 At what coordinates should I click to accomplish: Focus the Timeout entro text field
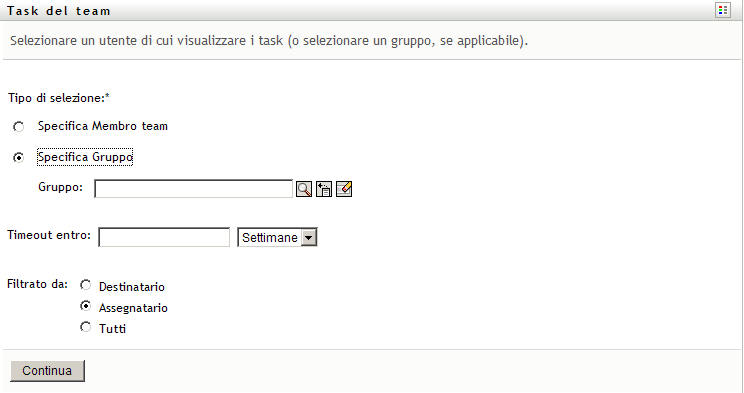[164, 237]
